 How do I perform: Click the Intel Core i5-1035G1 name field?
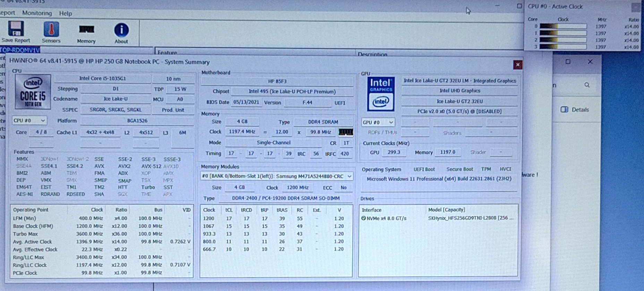[x=103, y=79]
